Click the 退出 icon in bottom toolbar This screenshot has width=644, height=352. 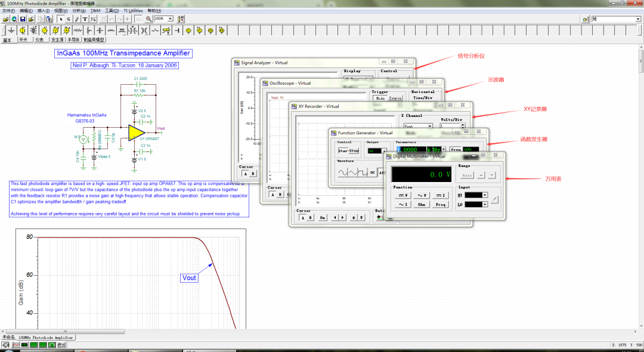(61, 345)
